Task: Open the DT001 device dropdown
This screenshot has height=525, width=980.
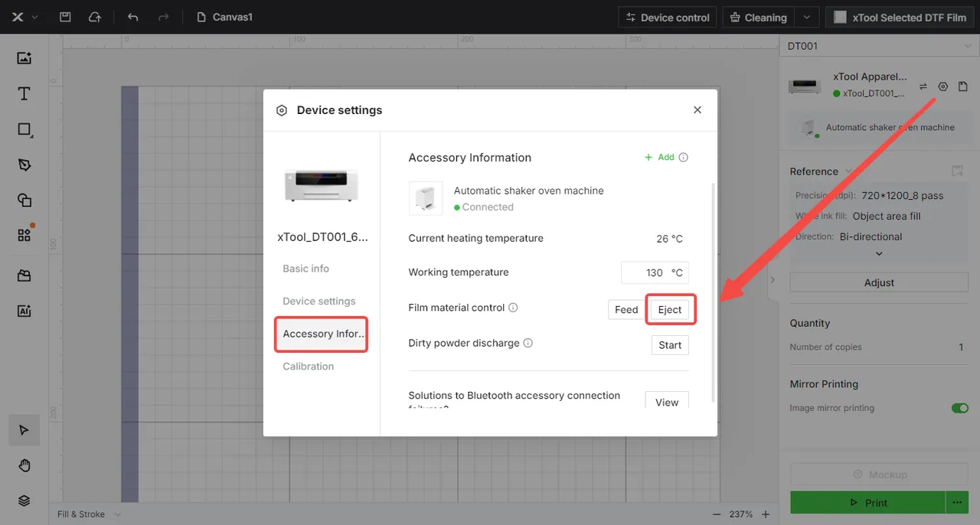Action: [880, 46]
